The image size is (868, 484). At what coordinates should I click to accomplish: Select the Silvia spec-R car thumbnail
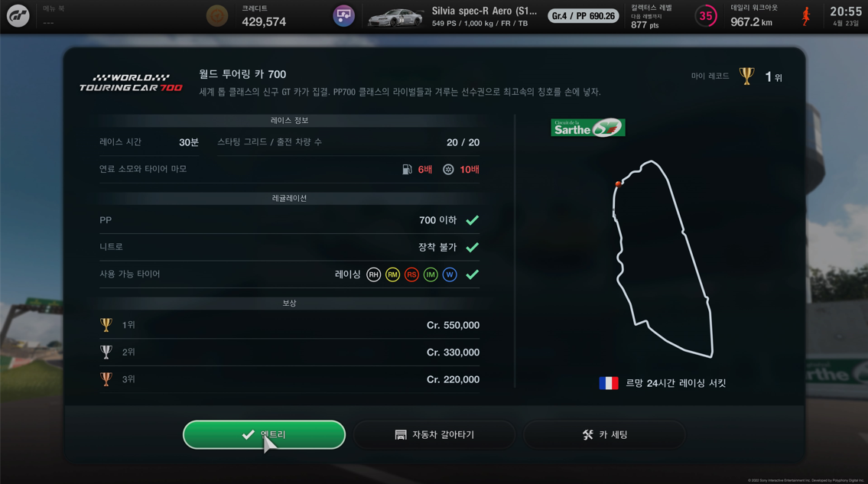pos(395,17)
